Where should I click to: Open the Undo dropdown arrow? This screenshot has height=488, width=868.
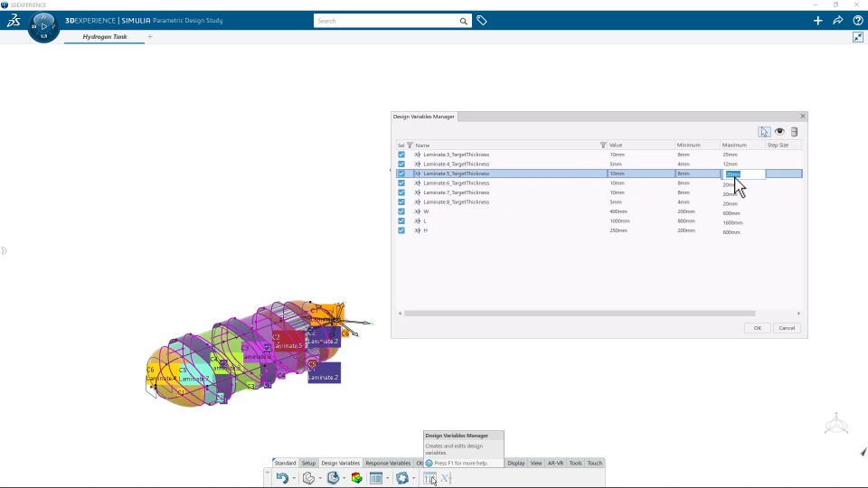click(x=293, y=479)
